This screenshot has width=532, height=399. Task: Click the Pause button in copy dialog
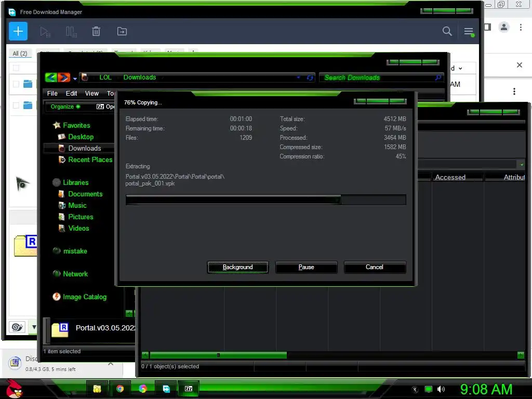307,267
